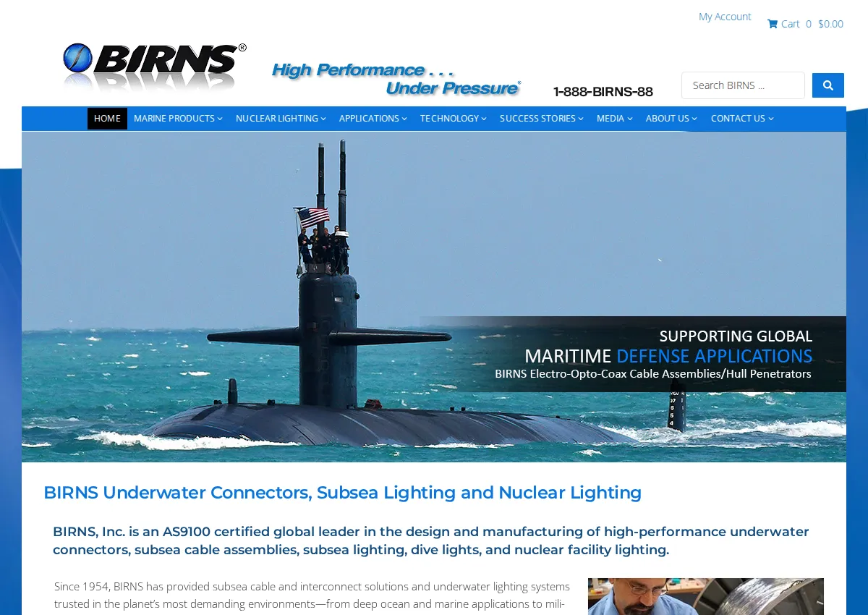Image resolution: width=868 pixels, height=615 pixels.
Task: Expand the chevron beside MEDIA
Action: pyautogui.click(x=630, y=119)
